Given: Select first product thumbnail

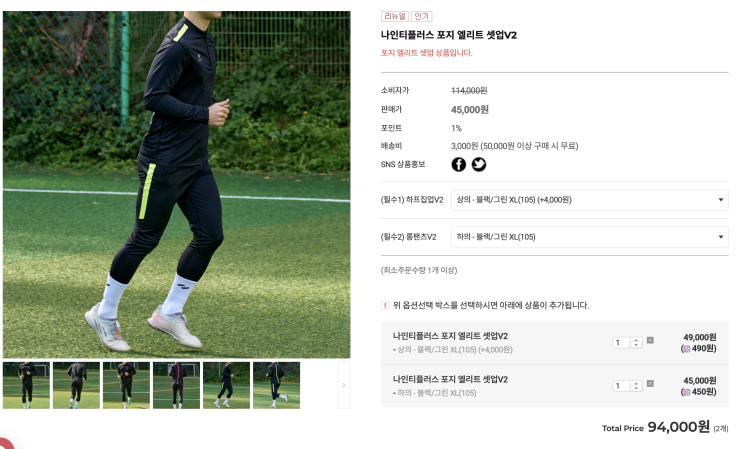Looking at the screenshot, I should pyautogui.click(x=26, y=385).
